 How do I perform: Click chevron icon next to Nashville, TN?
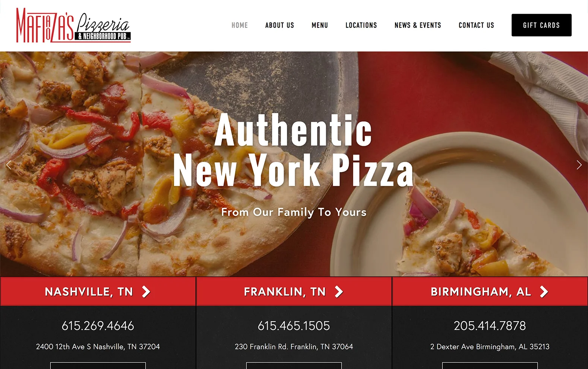point(146,292)
